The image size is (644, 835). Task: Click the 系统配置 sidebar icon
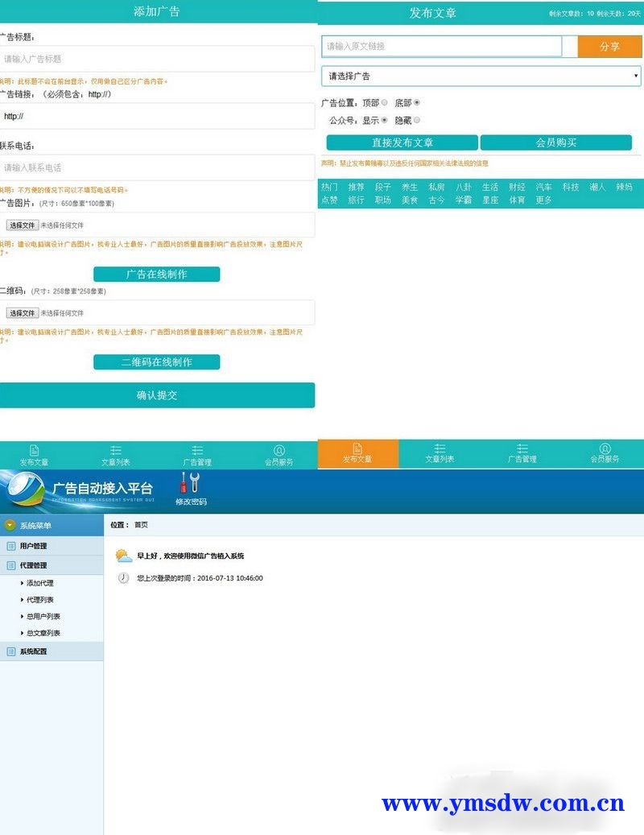click(11, 651)
